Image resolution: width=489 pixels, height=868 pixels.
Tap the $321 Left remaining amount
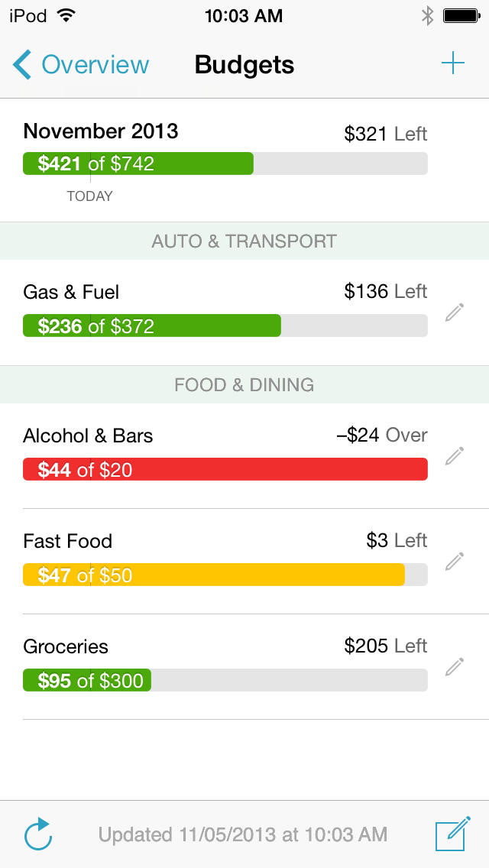coord(385,134)
